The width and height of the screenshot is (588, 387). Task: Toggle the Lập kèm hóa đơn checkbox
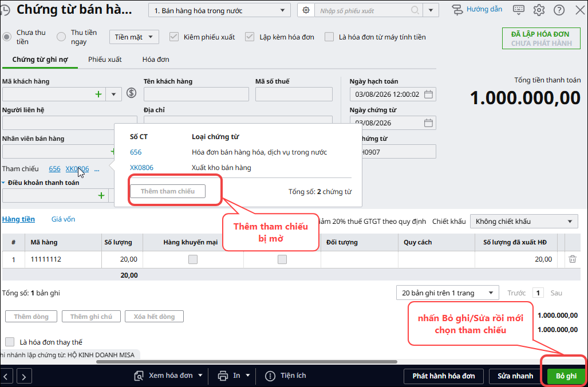point(250,37)
